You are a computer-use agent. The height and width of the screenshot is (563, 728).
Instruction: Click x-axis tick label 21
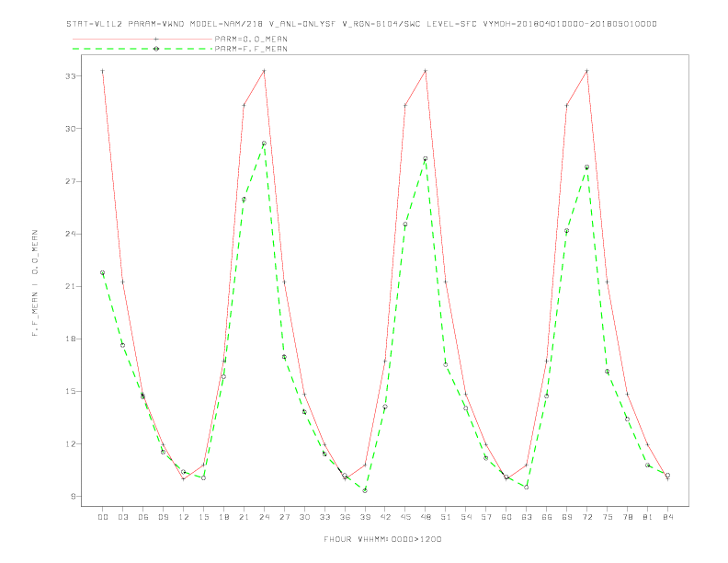[244, 517]
